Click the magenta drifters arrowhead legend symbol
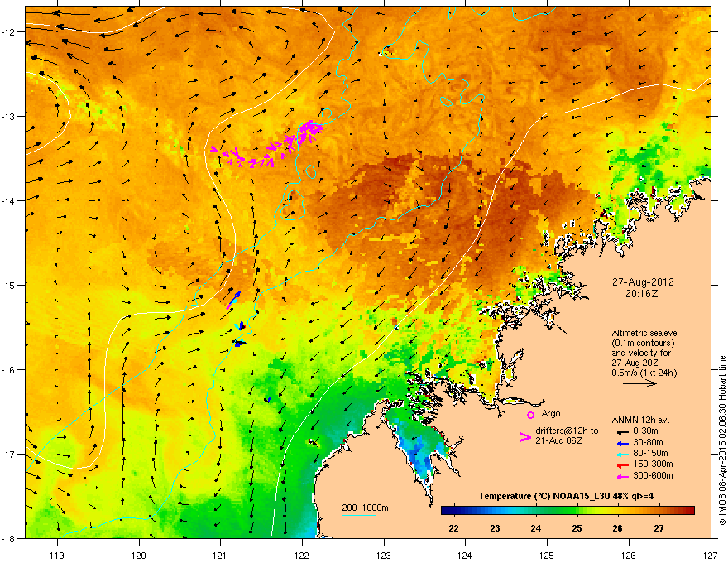728x563 pixels. point(524,437)
